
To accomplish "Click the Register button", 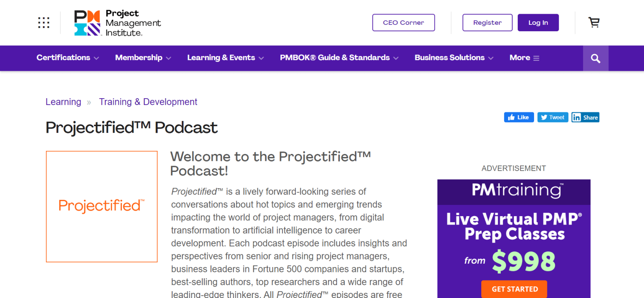I will (487, 23).
